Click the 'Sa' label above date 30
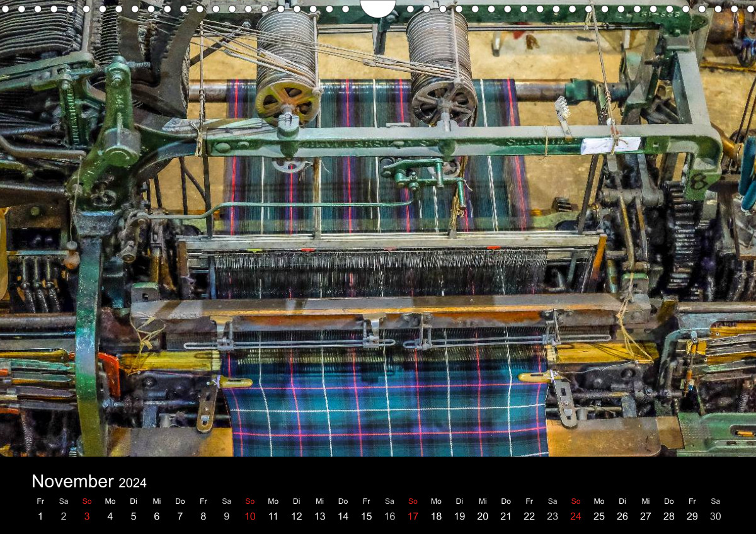756x534 pixels. (x=716, y=501)
